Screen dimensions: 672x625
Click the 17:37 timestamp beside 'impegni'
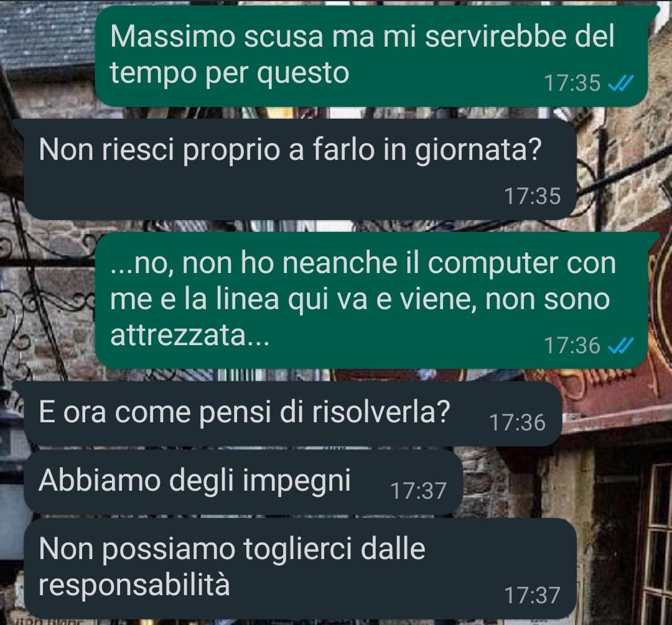point(419,491)
